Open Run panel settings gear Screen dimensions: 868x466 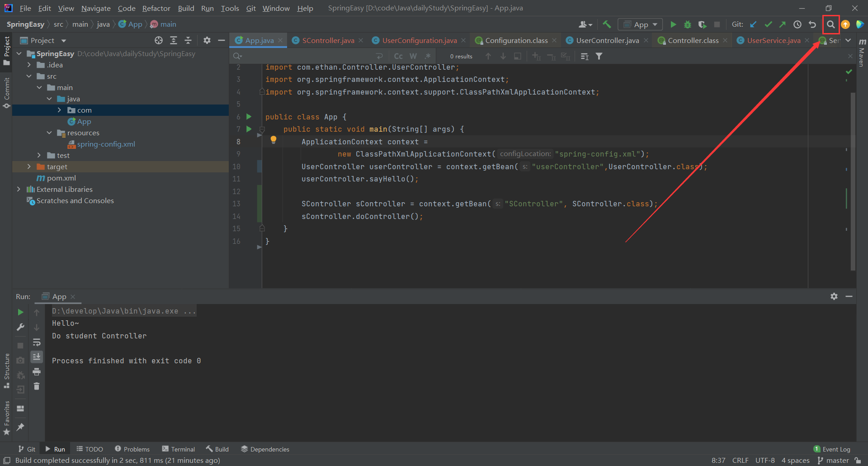click(x=834, y=296)
